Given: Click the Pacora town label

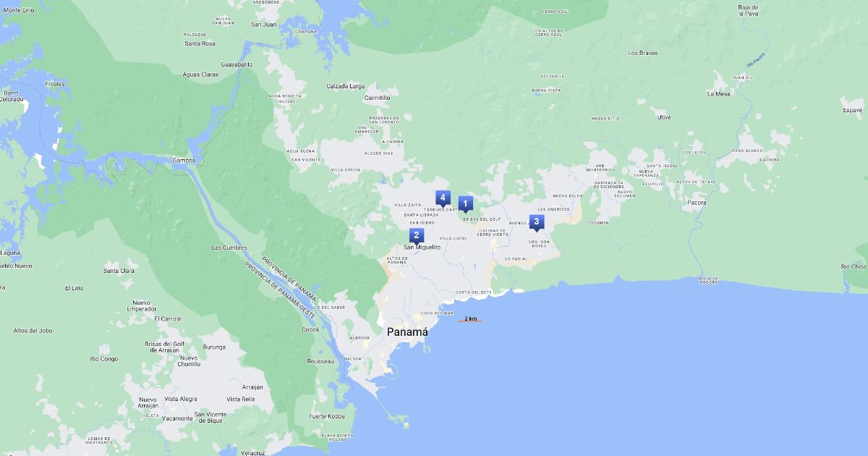Looking at the screenshot, I should click(x=697, y=203).
